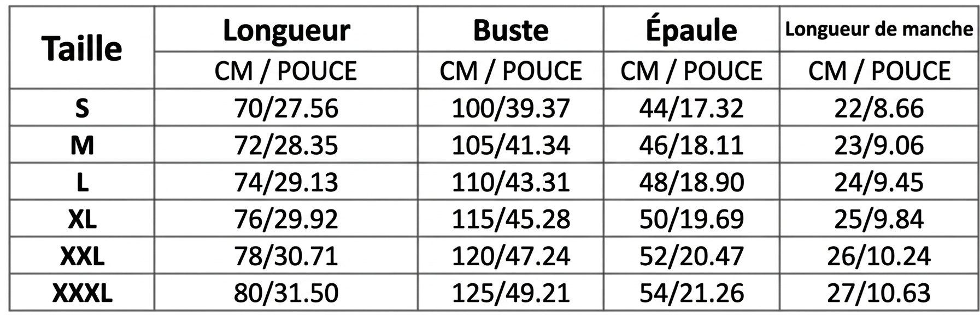Click CM / POUCE under Buste
The image size is (980, 315).
(510, 71)
